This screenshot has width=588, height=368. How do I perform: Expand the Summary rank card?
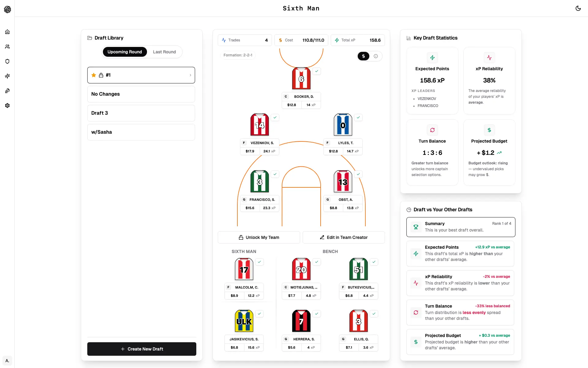(460, 227)
